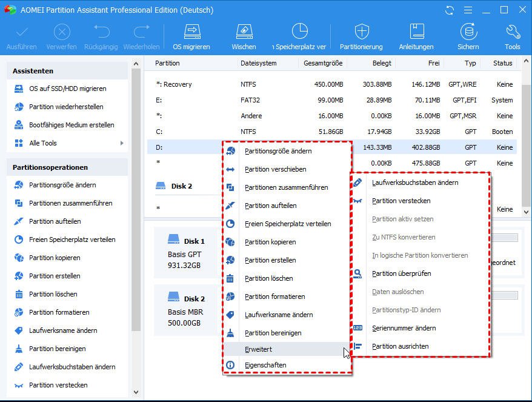Viewport: 532px width, 402px height.
Task: Click the refresh icon in title bar
Action: tap(450, 10)
